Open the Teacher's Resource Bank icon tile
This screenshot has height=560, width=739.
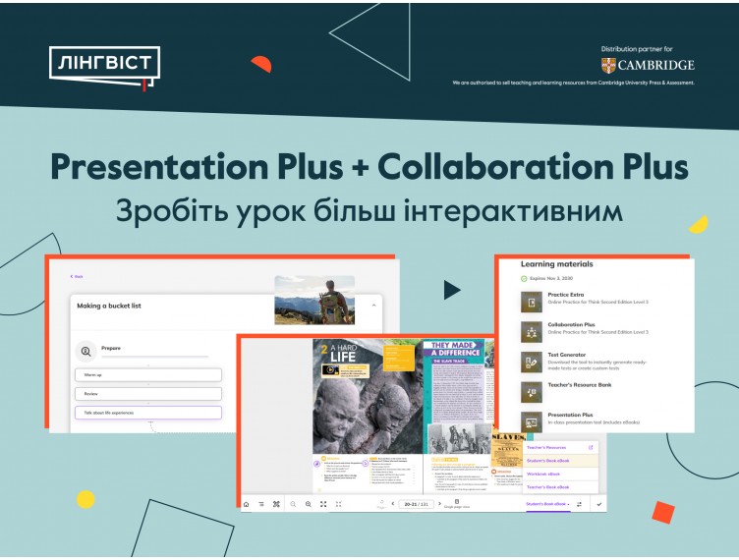tap(531, 392)
